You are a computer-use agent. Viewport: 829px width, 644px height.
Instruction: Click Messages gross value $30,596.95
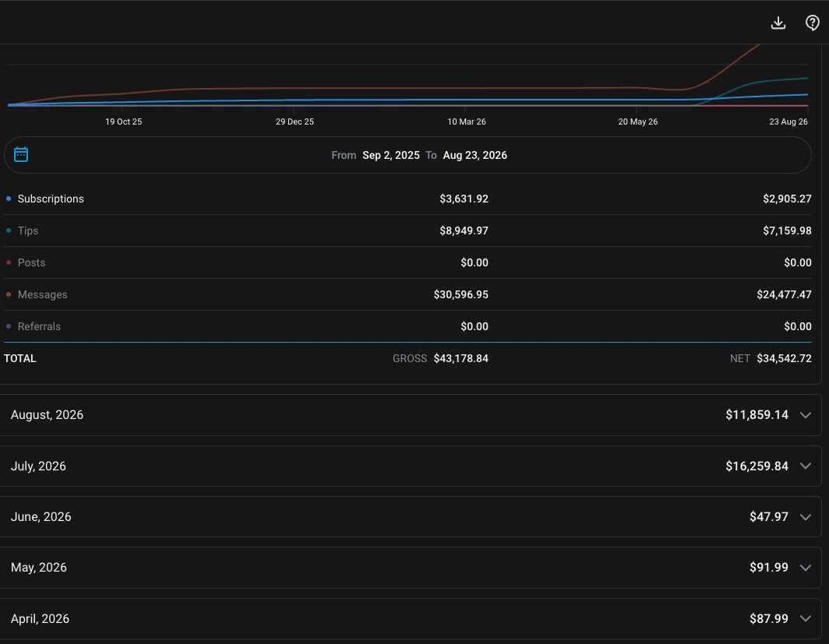[460, 294]
